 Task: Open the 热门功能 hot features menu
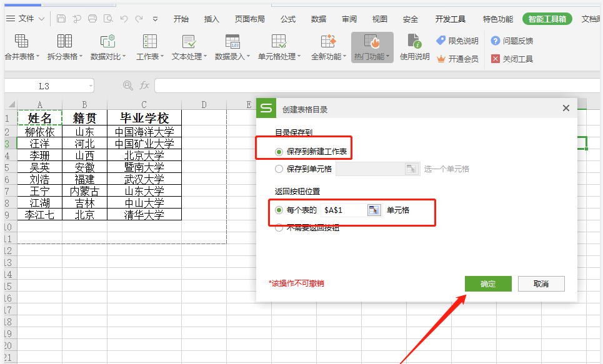click(372, 47)
